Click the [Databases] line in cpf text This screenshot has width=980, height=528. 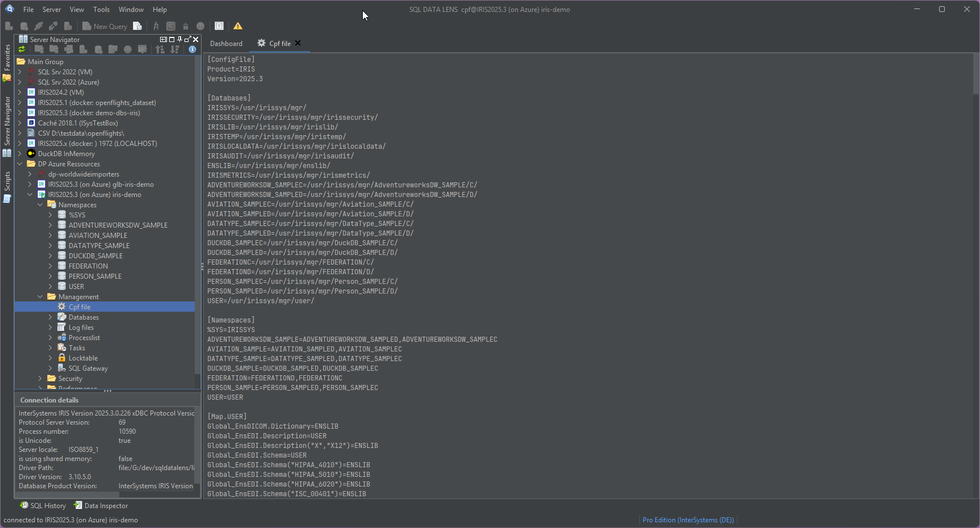click(x=229, y=98)
